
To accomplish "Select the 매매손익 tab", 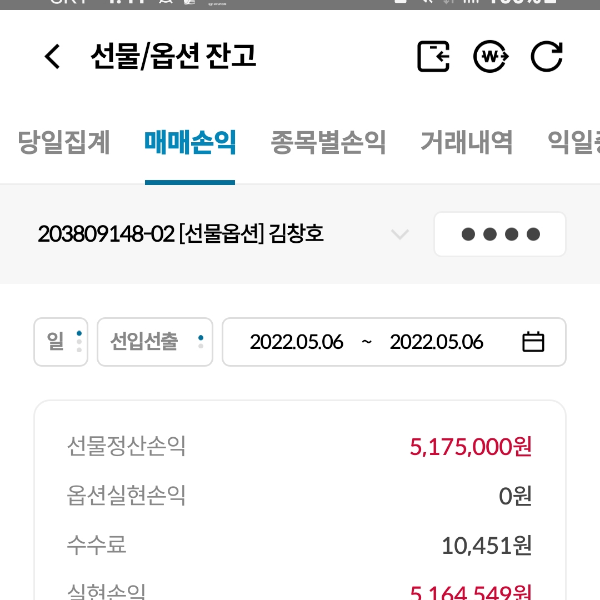I will pyautogui.click(x=190, y=143).
